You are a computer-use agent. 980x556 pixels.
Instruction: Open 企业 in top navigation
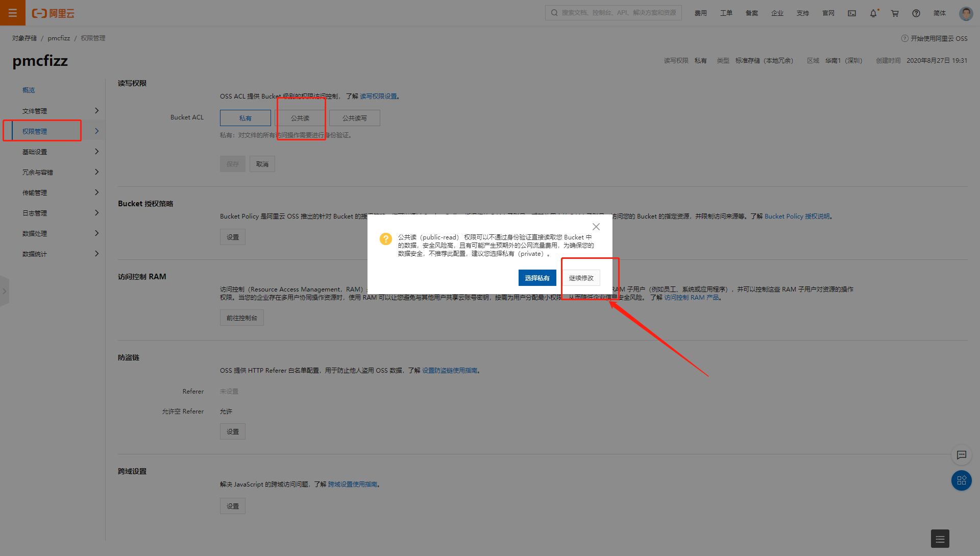[777, 13]
